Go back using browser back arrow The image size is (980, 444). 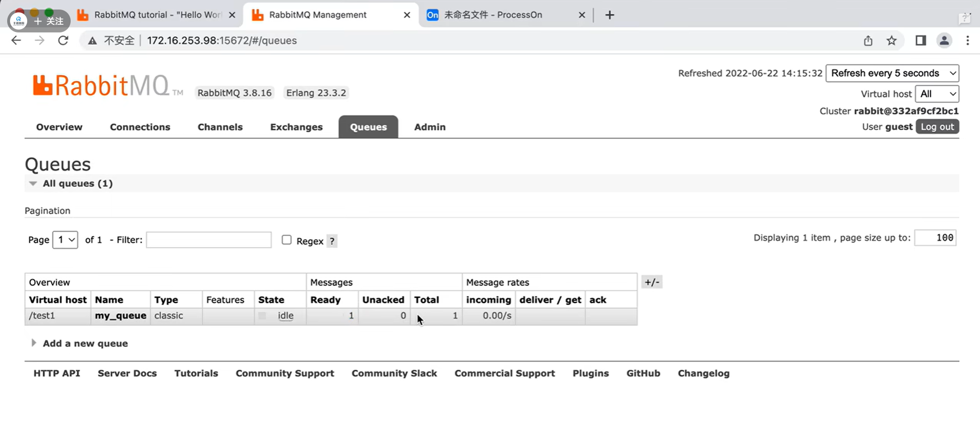(x=16, y=41)
